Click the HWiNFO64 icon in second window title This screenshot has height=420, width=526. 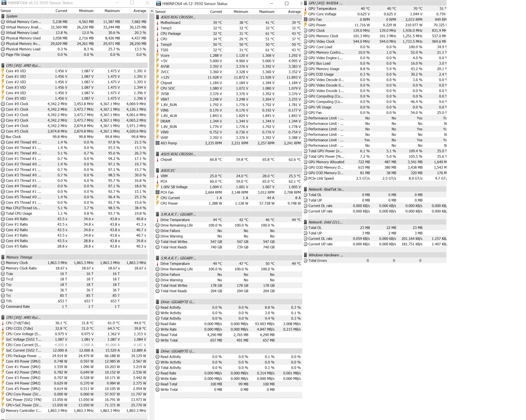[159, 4]
